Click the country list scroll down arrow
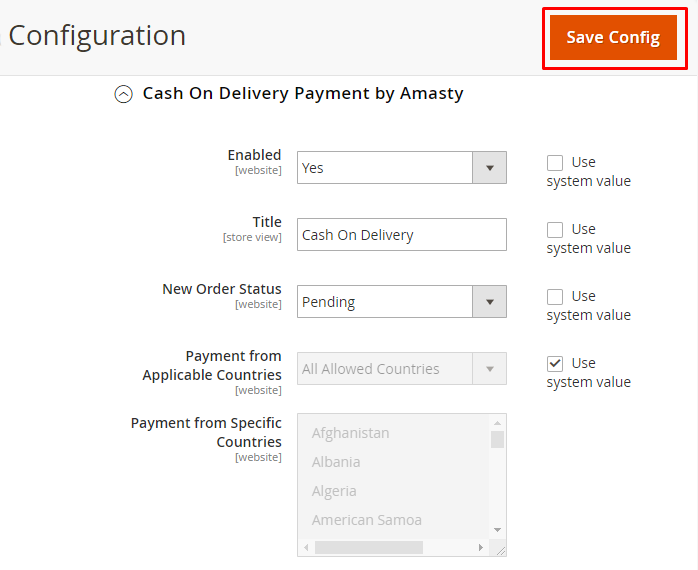 pos(497,530)
